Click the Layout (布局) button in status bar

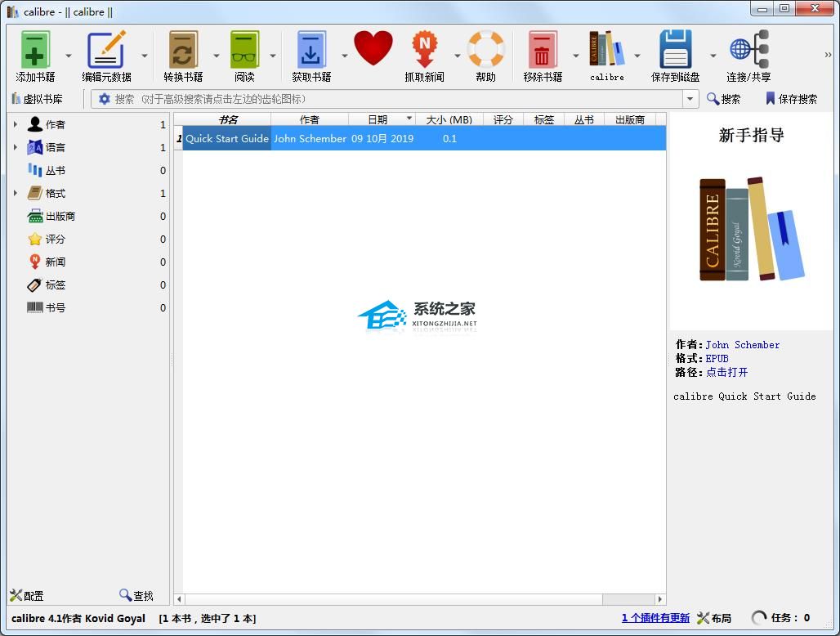tap(714, 618)
